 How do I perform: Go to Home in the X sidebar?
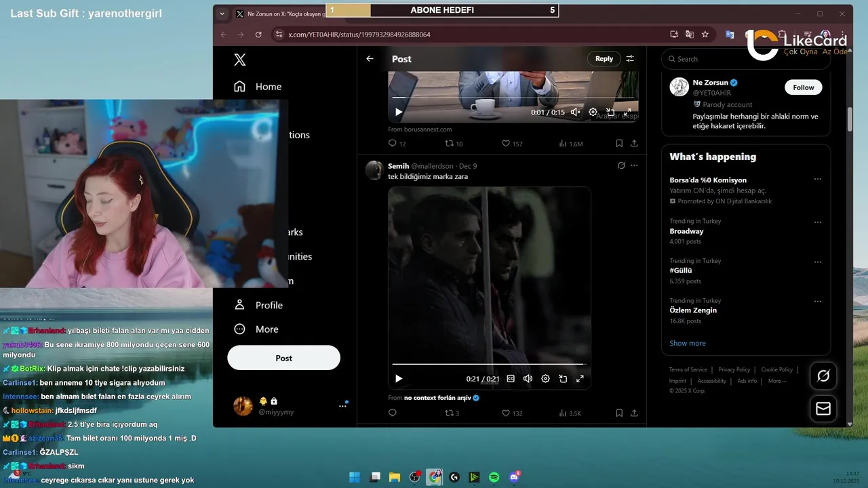(258, 87)
